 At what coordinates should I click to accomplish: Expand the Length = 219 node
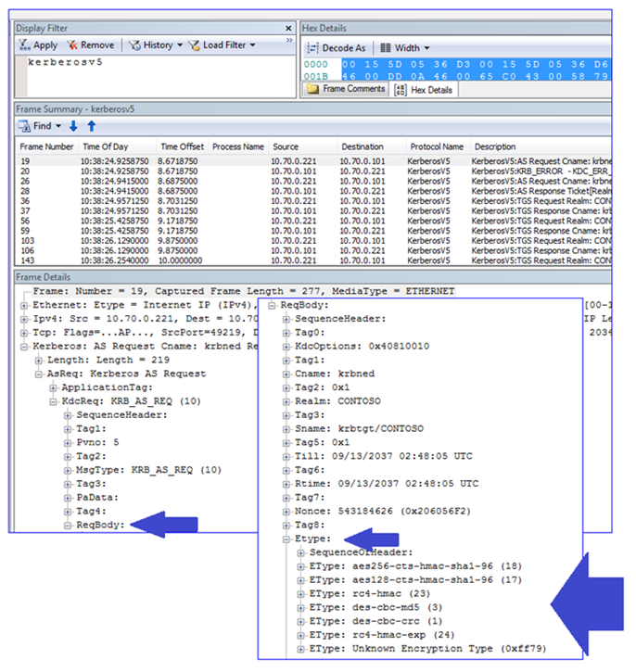39,360
